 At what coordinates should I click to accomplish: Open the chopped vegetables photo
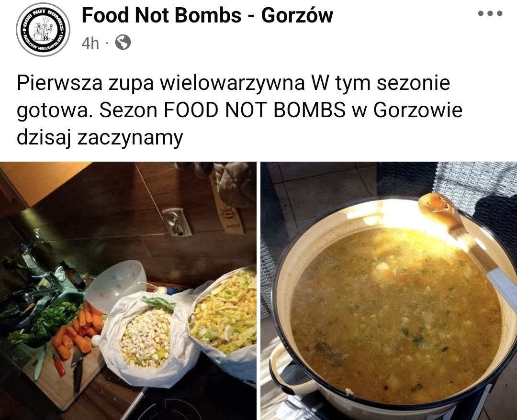pyautogui.click(x=128, y=290)
